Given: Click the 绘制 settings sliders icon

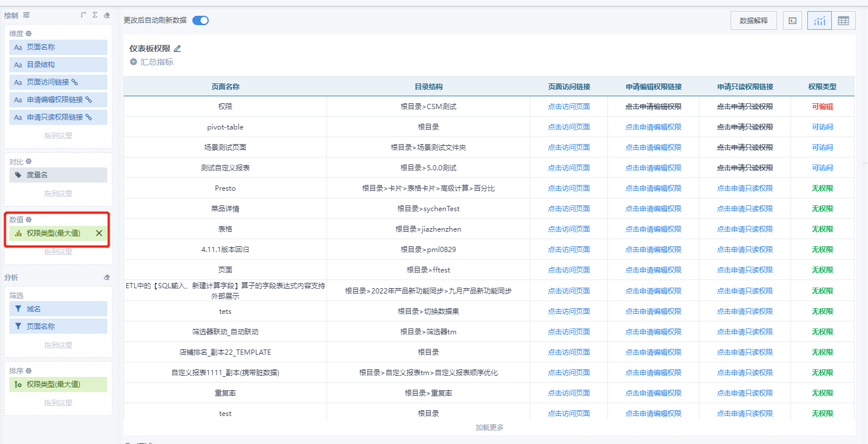Looking at the screenshot, I should click(26, 15).
